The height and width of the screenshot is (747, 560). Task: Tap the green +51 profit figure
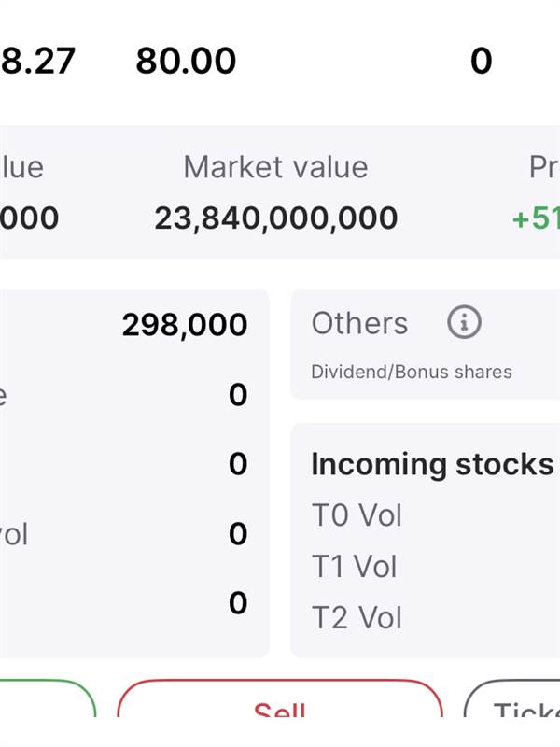(x=536, y=218)
